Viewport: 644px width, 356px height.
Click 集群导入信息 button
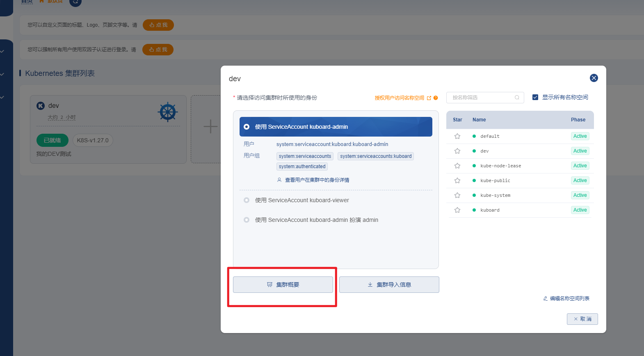pos(389,285)
